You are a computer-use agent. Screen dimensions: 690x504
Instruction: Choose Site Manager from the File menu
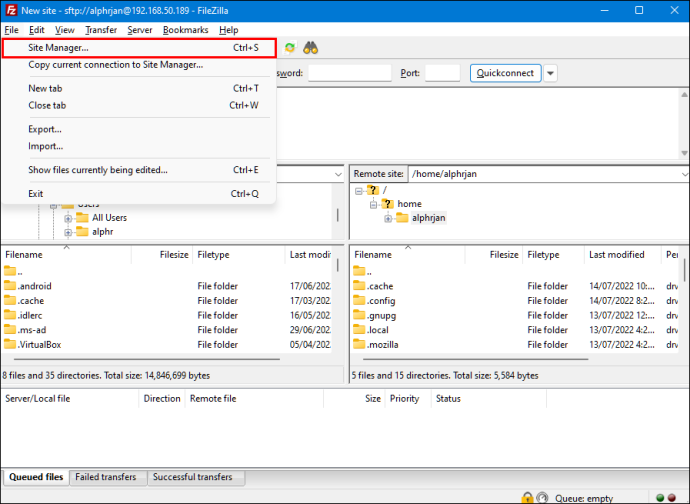tap(139, 48)
